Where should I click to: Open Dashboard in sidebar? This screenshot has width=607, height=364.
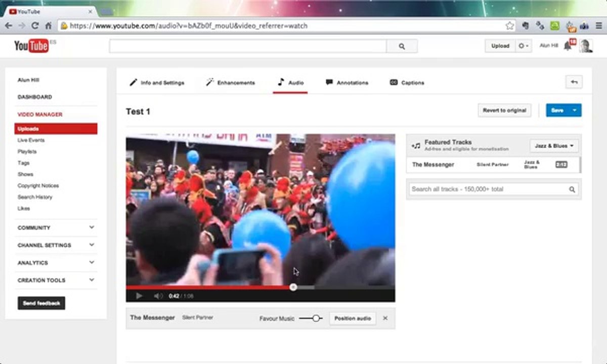35,97
